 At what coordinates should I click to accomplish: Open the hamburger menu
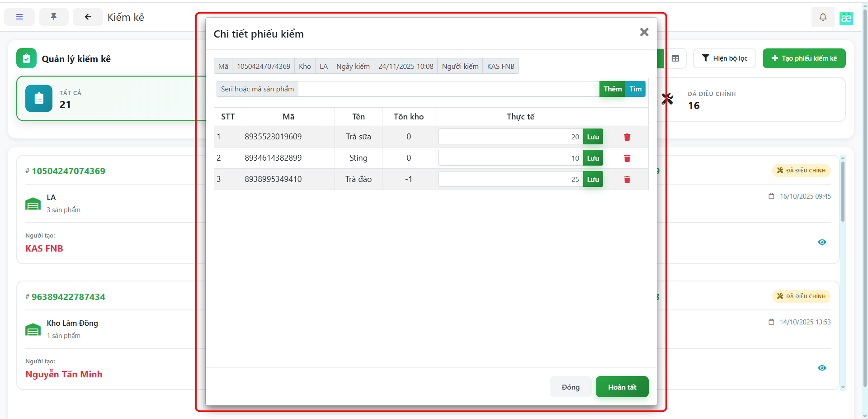click(19, 17)
